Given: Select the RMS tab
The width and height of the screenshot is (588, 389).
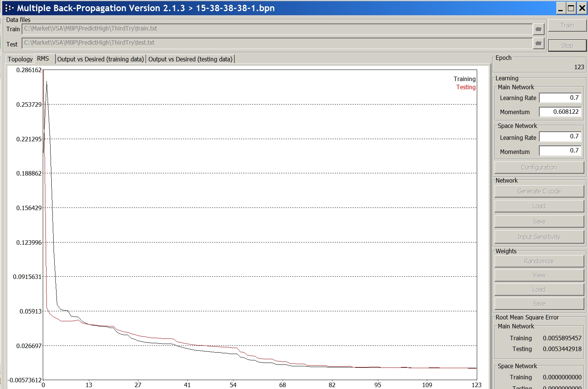Looking at the screenshot, I should pos(43,59).
